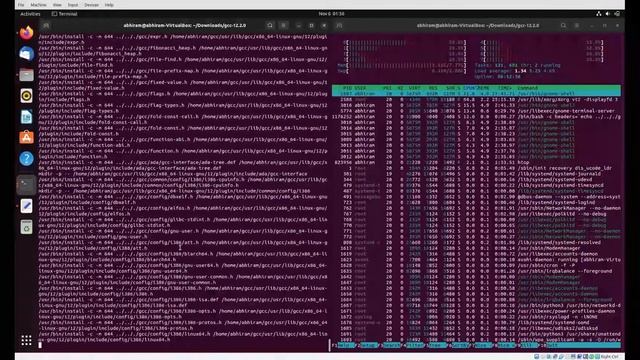This screenshot has width=640, height=360.
Task: Sort htop by PID column header
Action: coord(347,88)
